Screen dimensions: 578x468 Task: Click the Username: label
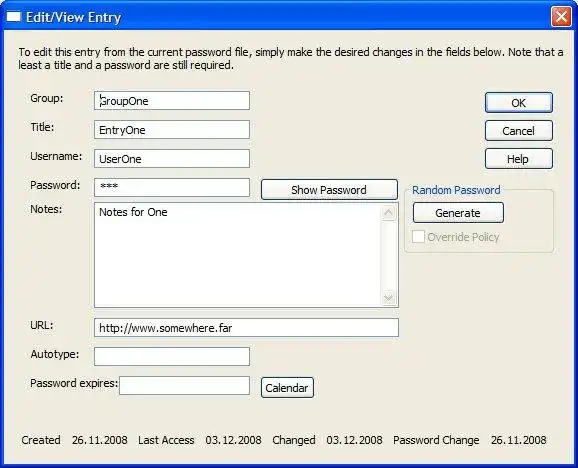(x=56, y=156)
